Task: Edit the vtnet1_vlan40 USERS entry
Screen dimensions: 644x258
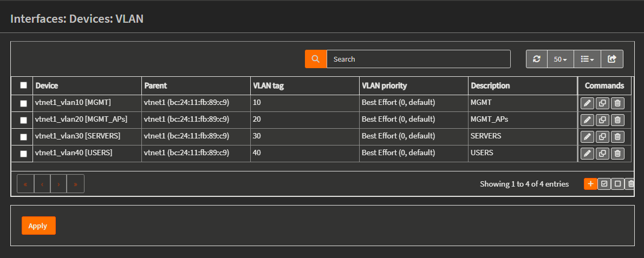Action: [x=587, y=154]
